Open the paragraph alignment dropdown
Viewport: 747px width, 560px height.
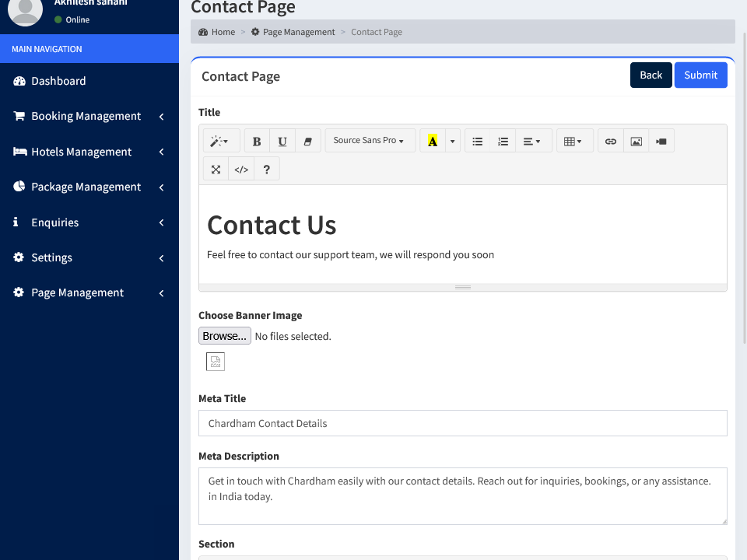532,141
